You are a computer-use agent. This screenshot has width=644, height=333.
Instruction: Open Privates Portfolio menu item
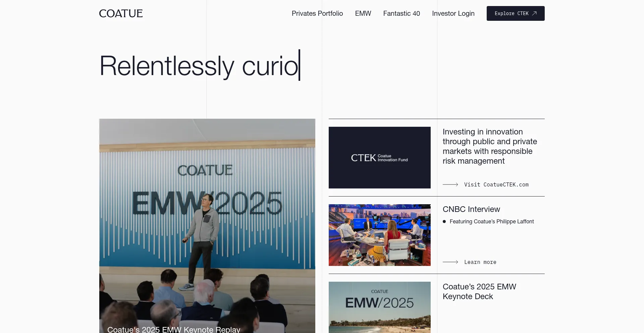tap(317, 13)
